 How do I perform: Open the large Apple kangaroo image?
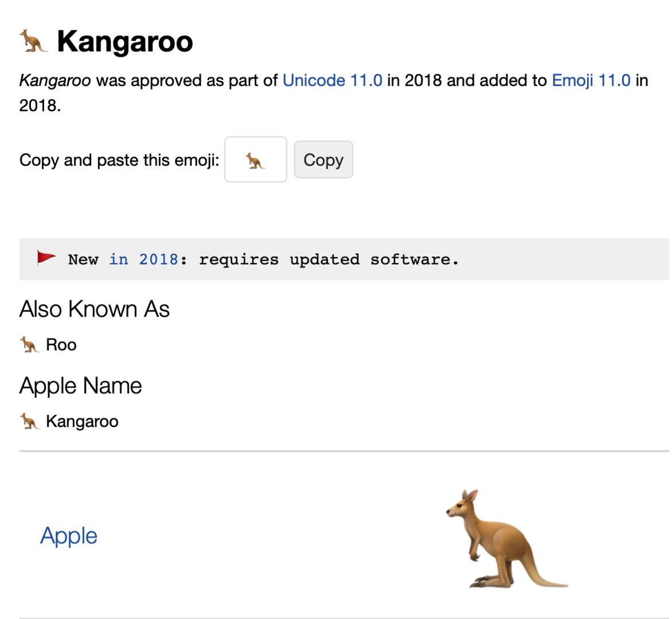506,539
